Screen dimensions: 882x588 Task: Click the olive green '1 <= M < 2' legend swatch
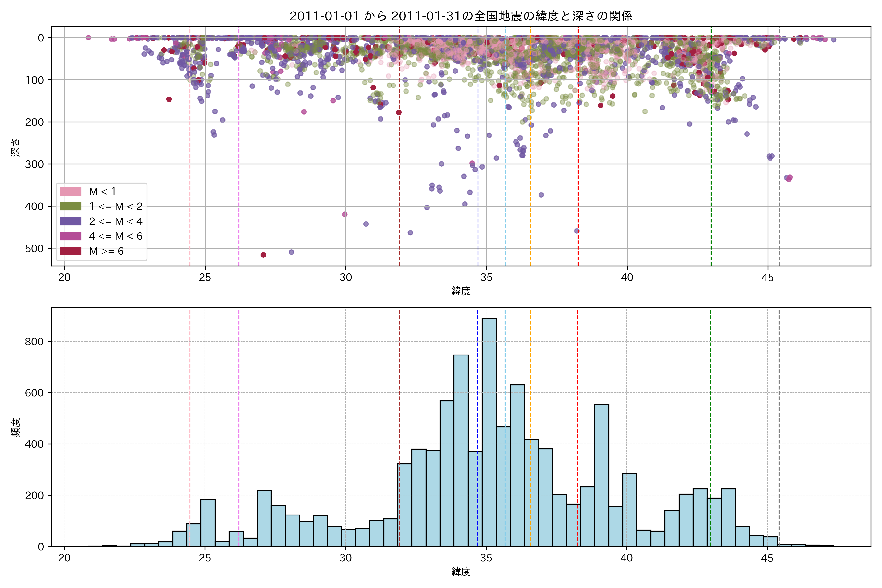[x=71, y=207]
